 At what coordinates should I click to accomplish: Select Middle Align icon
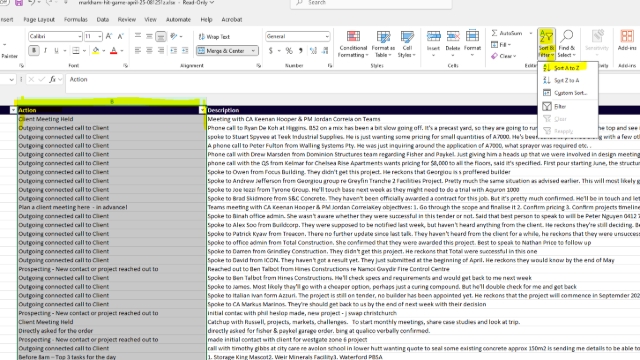point(149,36)
